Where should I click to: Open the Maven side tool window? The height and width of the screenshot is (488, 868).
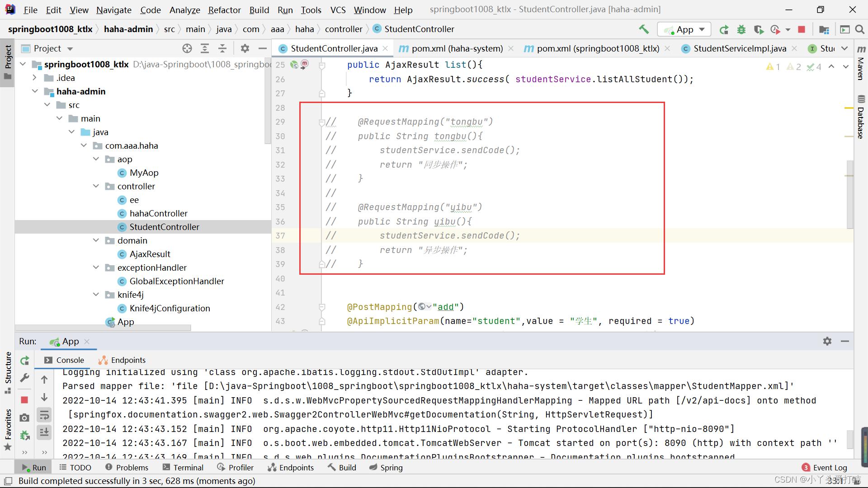[861, 62]
